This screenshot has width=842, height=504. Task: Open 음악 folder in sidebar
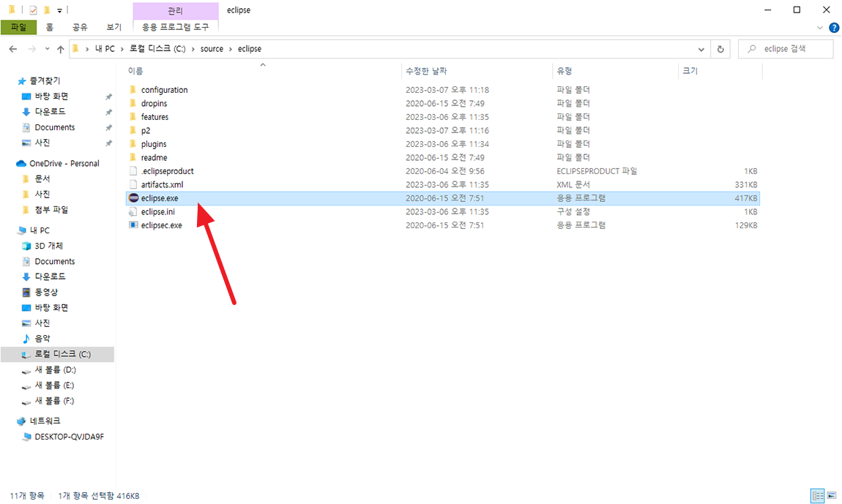coord(42,338)
